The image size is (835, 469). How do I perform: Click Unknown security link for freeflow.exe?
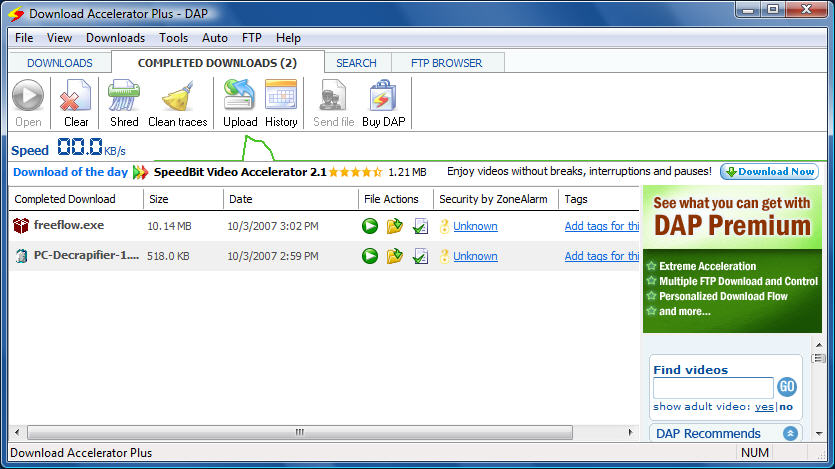pos(476,226)
